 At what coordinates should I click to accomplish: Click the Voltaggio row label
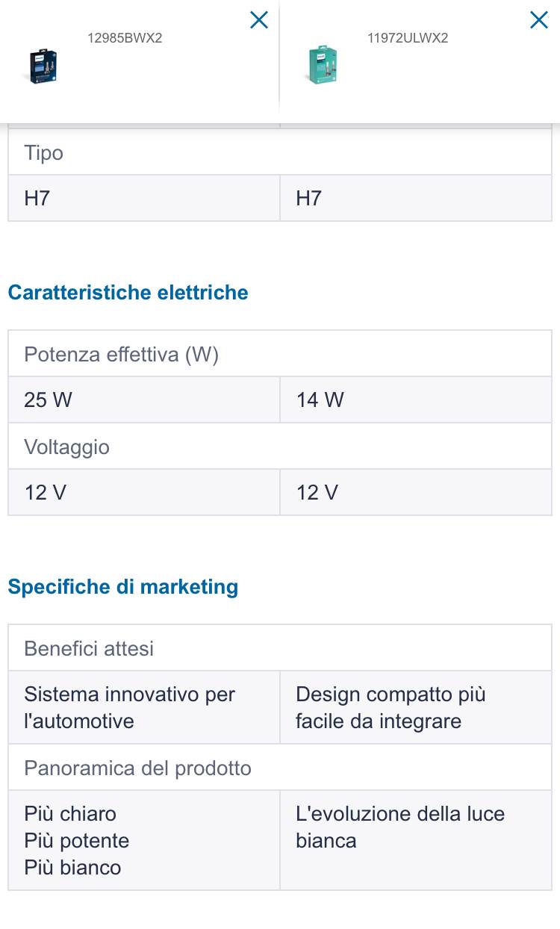[66, 447]
